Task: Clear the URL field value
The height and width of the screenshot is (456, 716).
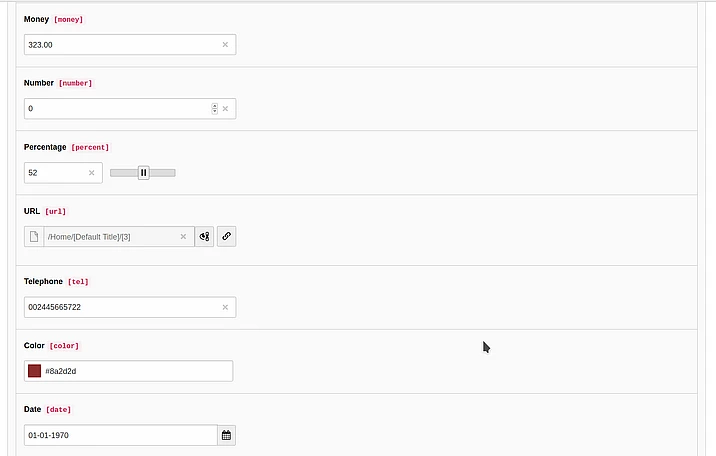Action: tap(183, 237)
